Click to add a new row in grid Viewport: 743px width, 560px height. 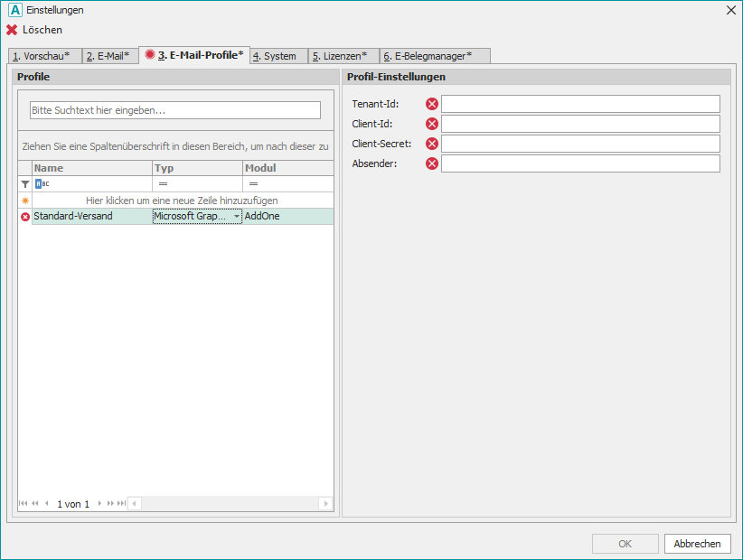(182, 201)
